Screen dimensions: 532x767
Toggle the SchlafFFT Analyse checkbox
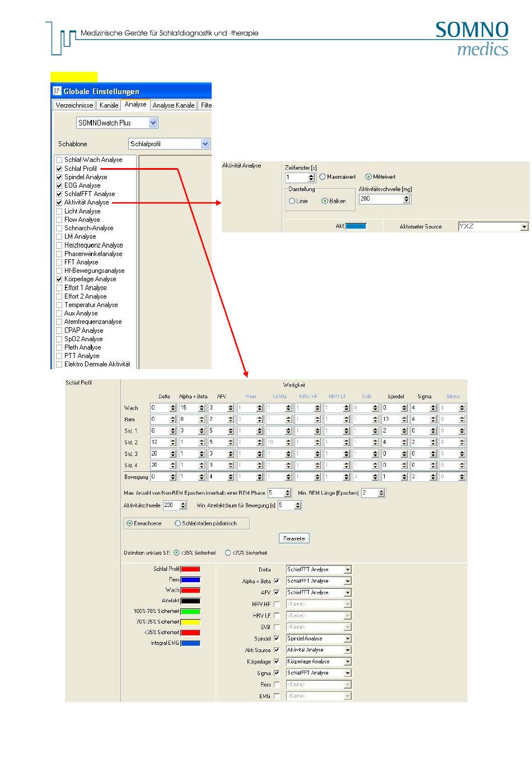tap(59, 194)
